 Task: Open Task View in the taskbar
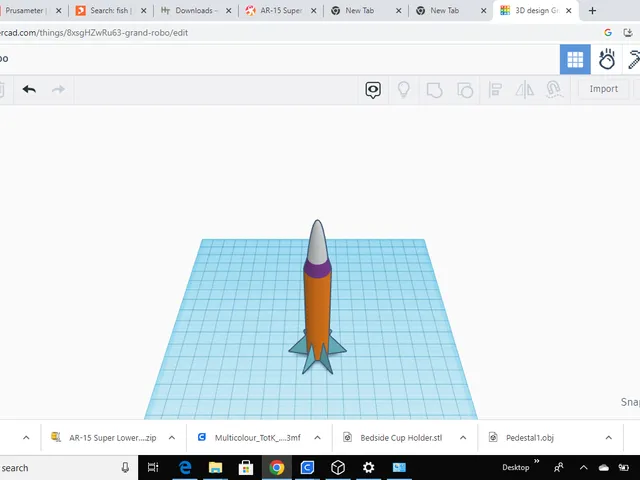pos(153,467)
